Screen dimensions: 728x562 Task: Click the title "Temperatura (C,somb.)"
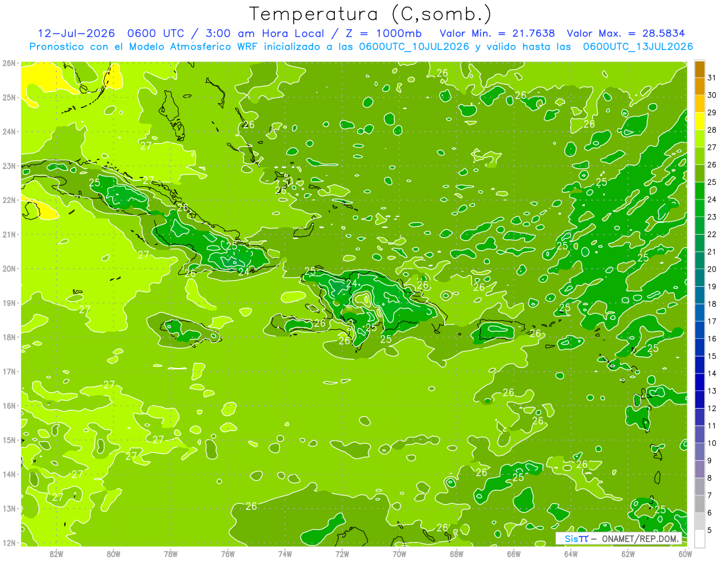370,14
